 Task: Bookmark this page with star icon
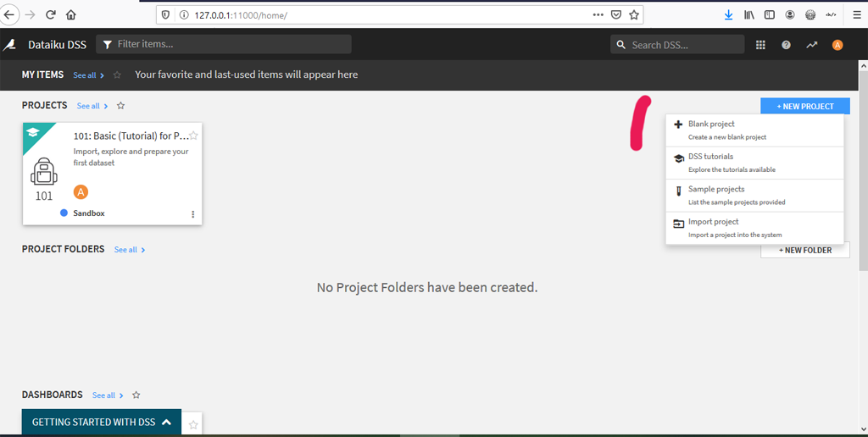[634, 15]
